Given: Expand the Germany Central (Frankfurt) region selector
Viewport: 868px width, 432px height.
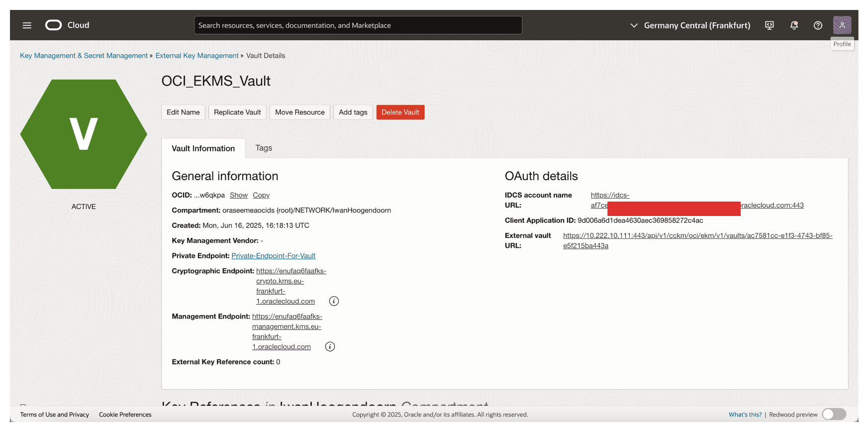Looking at the screenshot, I should click(x=690, y=25).
